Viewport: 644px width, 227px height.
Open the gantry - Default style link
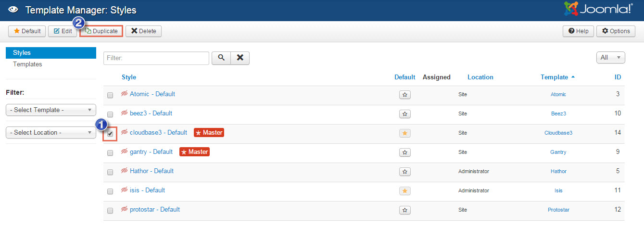coord(151,151)
